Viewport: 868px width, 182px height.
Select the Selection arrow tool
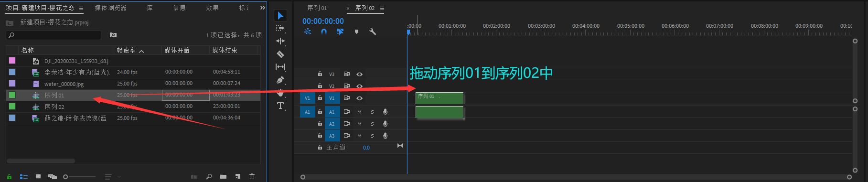280,16
